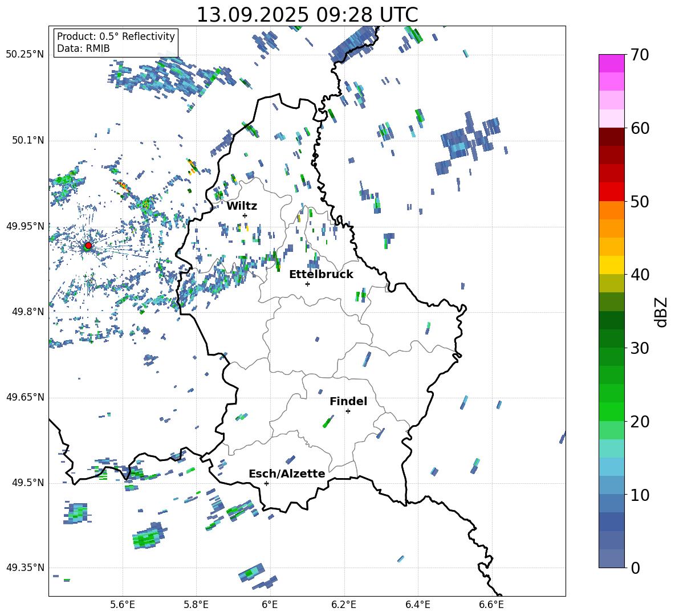
Task: Click the Wiltz station cross marker
Action: point(245,215)
